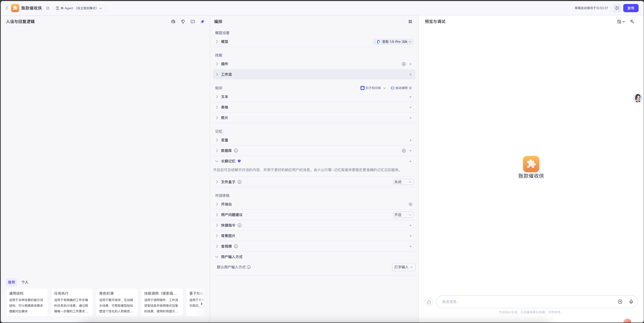Screen dimensions: 644x323
Task: Open the 打字输入 input mode dropdown
Action: click(x=403, y=267)
